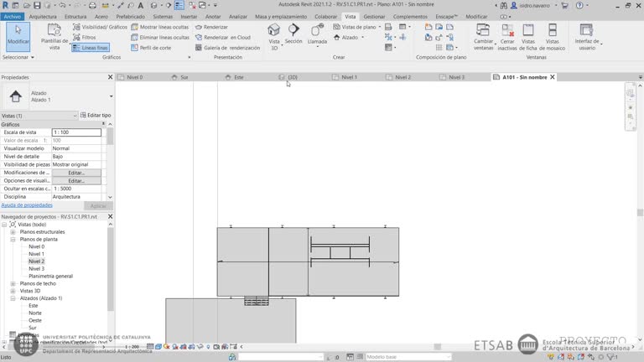644x362 pixels.
Task: Click the Aplicar button
Action: [x=98, y=205]
